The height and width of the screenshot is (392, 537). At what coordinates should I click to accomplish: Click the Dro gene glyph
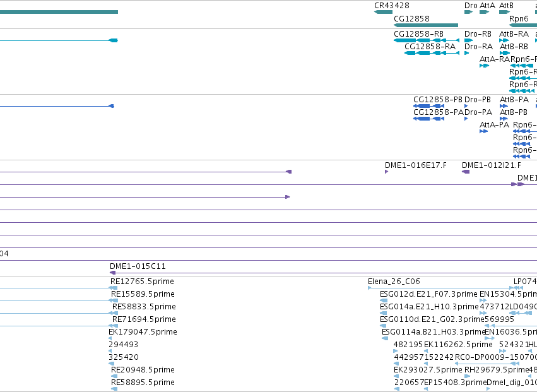(468, 12)
